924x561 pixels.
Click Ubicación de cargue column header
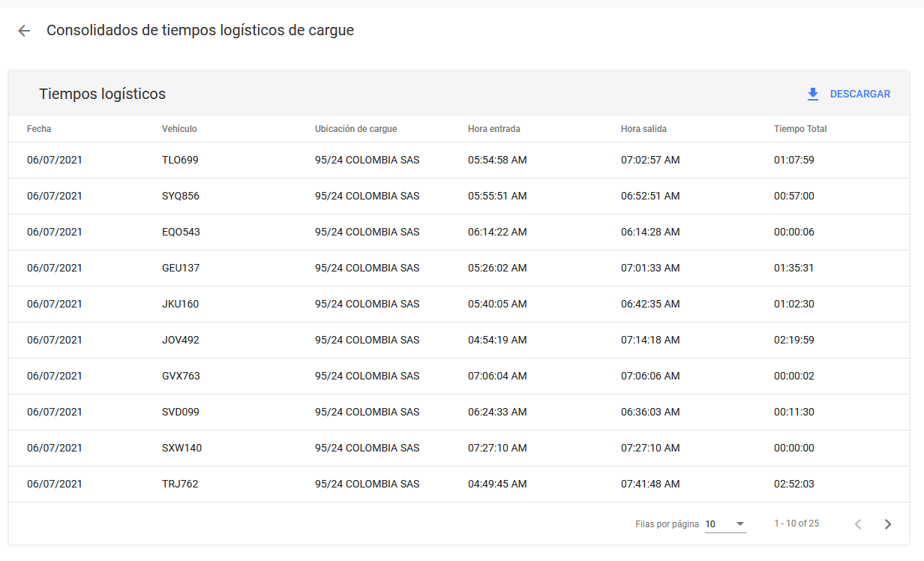coord(355,129)
